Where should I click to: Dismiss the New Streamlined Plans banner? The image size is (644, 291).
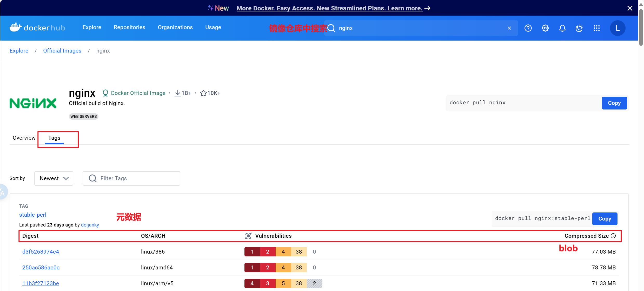click(x=630, y=8)
